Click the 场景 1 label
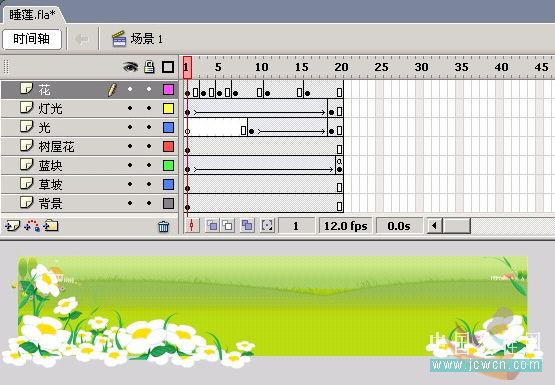 pyautogui.click(x=147, y=39)
